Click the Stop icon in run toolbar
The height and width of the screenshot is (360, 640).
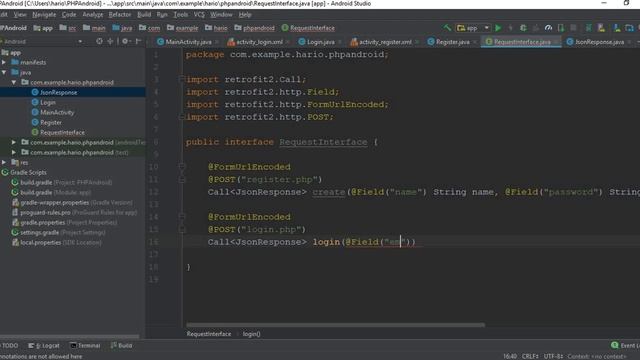pyautogui.click(x=573, y=28)
